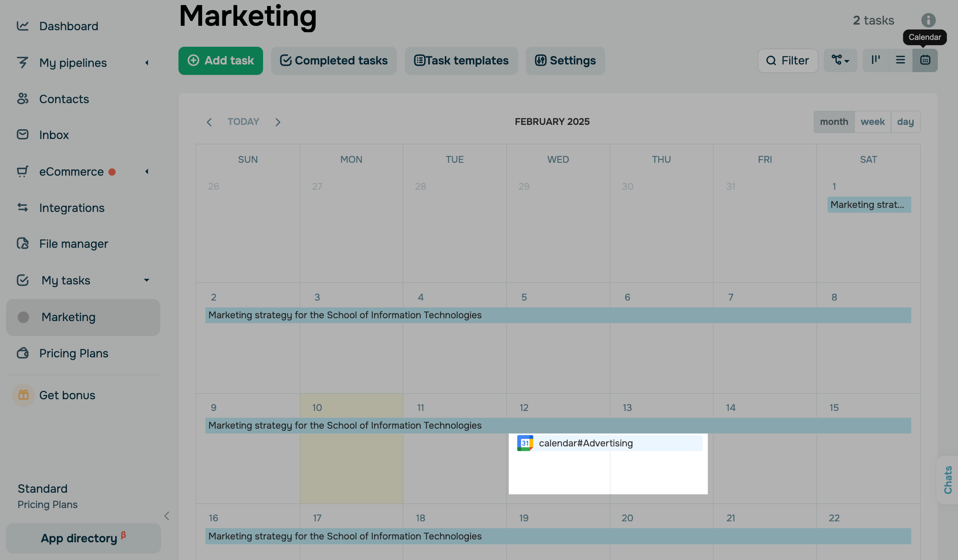Switch to the kanban board view icon
The height and width of the screenshot is (560, 958).
(x=875, y=60)
